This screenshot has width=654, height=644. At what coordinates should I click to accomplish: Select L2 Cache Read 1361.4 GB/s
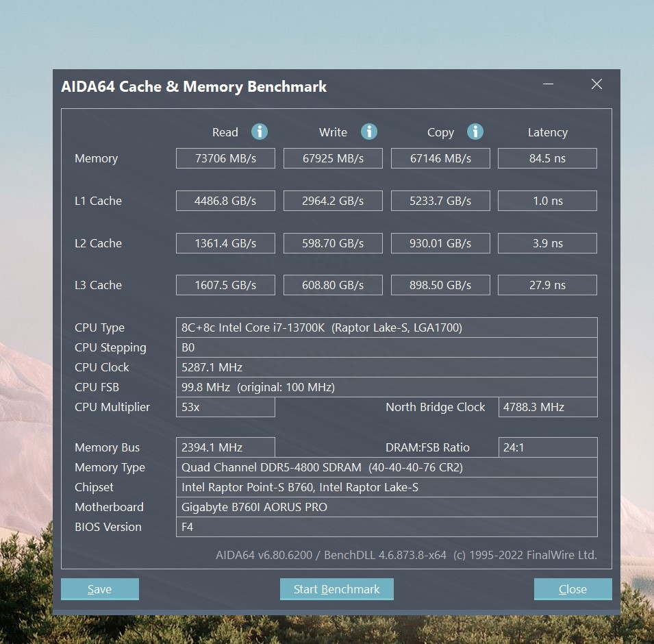click(225, 243)
